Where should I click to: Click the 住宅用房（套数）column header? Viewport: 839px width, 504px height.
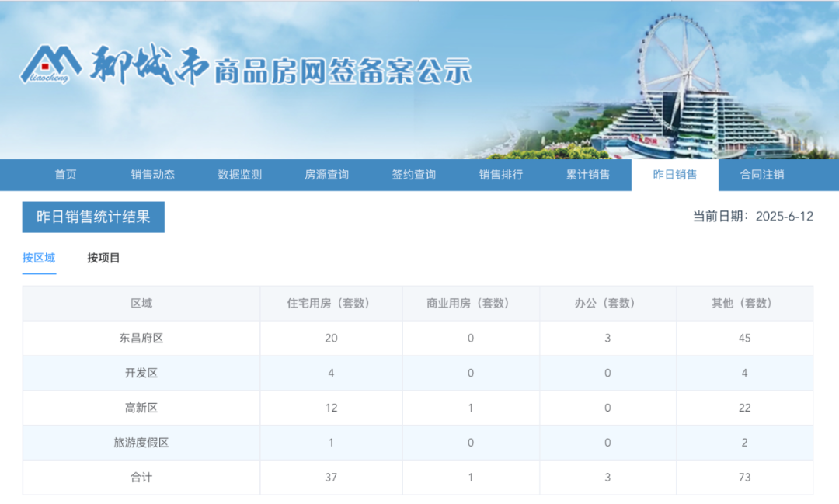click(x=331, y=304)
